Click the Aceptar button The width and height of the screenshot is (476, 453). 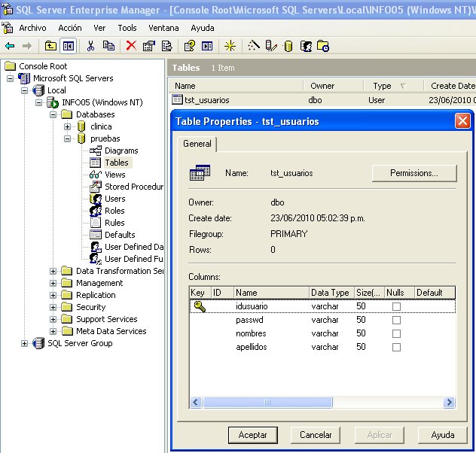pos(252,435)
